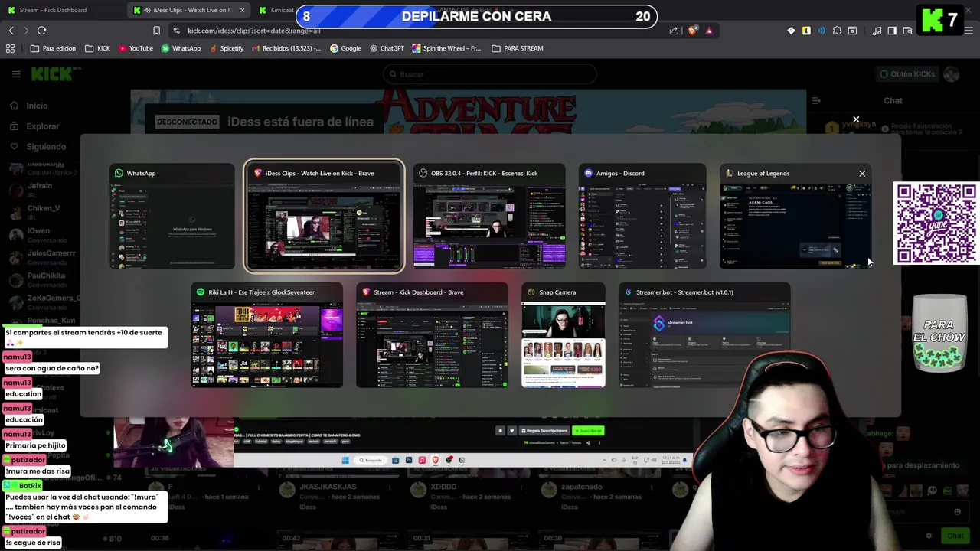Viewport: 980px width, 551px height.
Task: Switch to the Stream - Kick Dashboard window thumbnail
Action: [432, 335]
